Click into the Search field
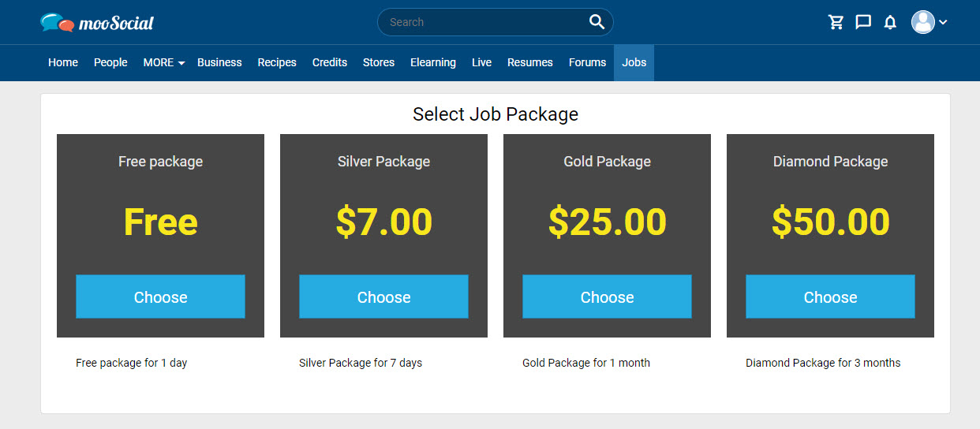The image size is (980, 429). click(483, 22)
